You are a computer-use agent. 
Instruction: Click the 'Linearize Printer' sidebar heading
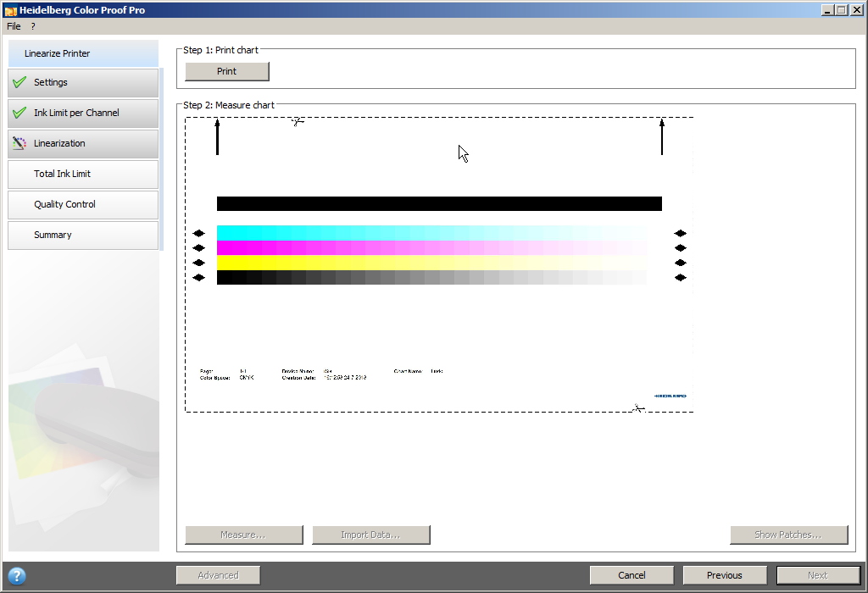57,53
